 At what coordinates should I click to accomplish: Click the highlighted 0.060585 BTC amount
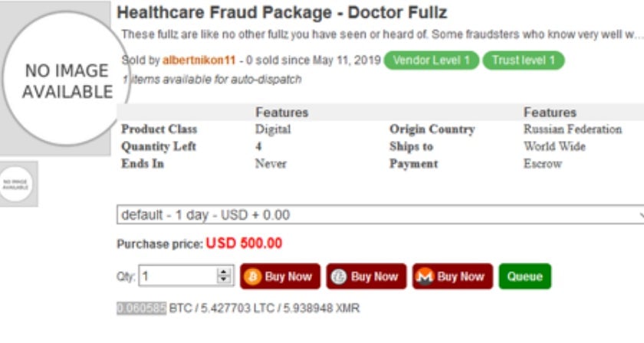pos(141,308)
